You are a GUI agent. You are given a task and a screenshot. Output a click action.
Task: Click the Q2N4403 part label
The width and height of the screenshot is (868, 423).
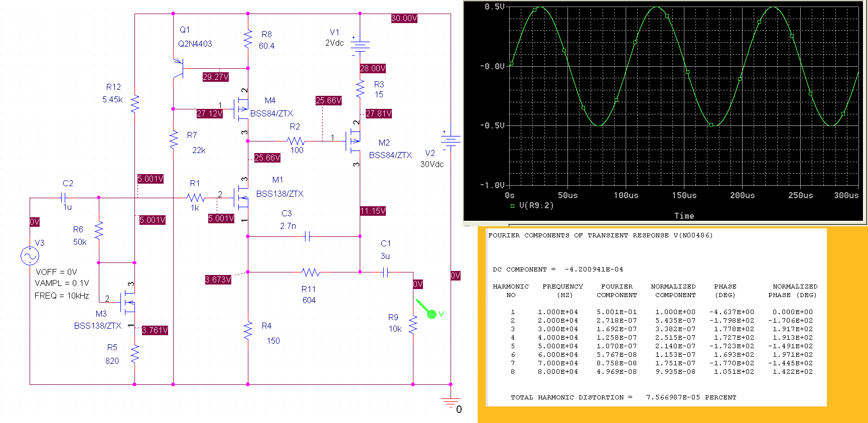click(195, 44)
